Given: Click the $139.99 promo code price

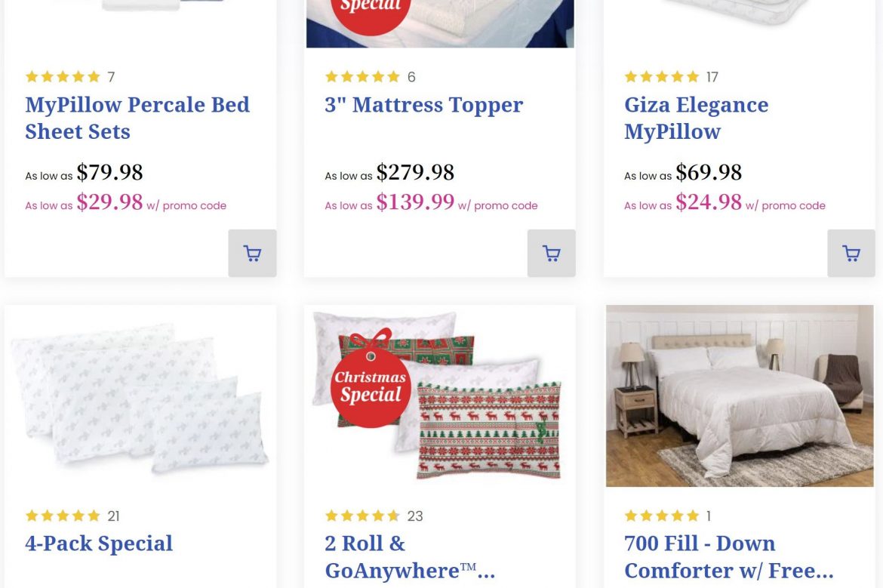Looking at the screenshot, I should [x=415, y=202].
